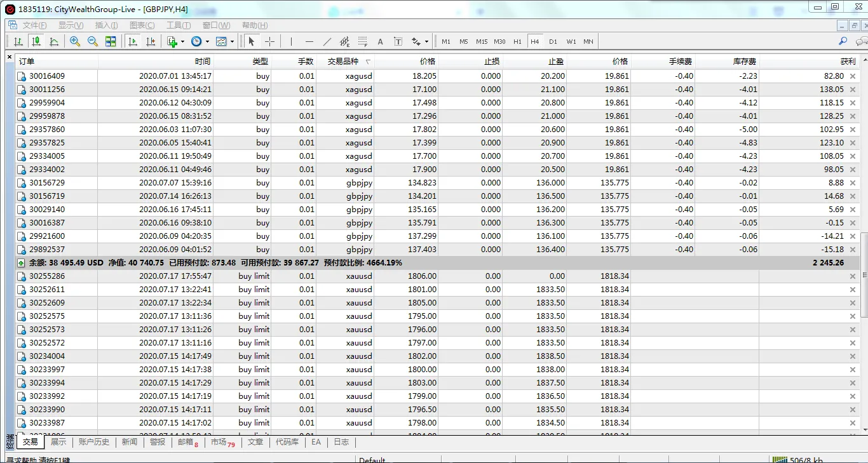Zoom out of the chart
Image resolution: width=868 pixels, height=463 pixels.
(93, 41)
